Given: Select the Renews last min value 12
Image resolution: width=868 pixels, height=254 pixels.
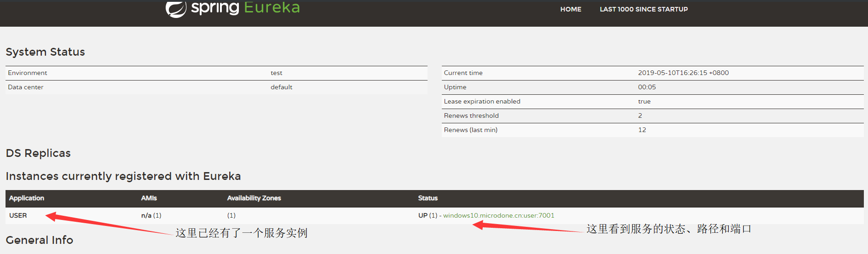Looking at the screenshot, I should [642, 130].
